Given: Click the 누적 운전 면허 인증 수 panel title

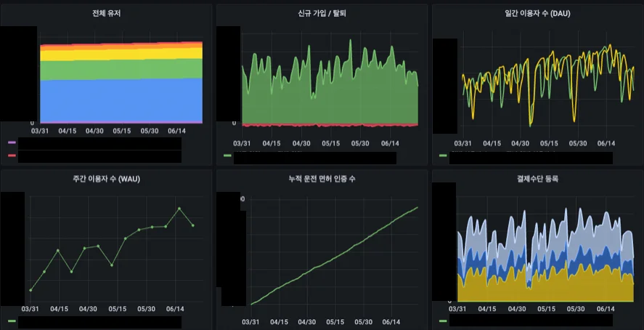Looking at the screenshot, I should [x=322, y=179].
